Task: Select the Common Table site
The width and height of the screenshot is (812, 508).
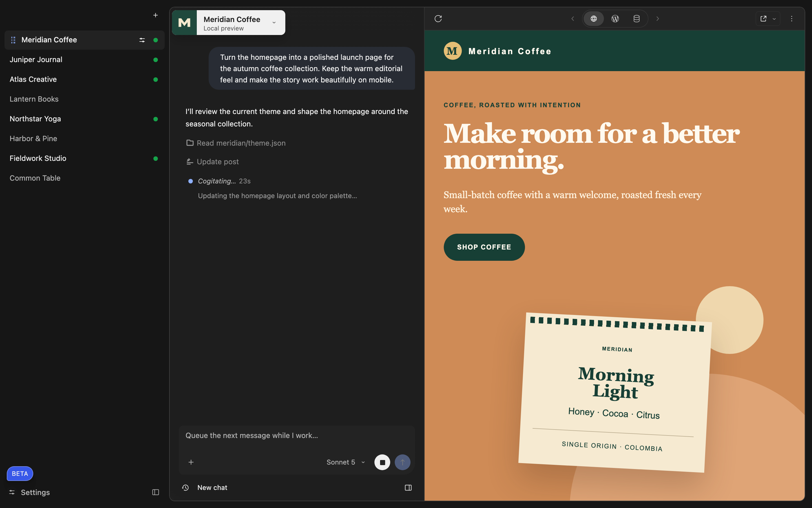Action: click(x=84, y=178)
